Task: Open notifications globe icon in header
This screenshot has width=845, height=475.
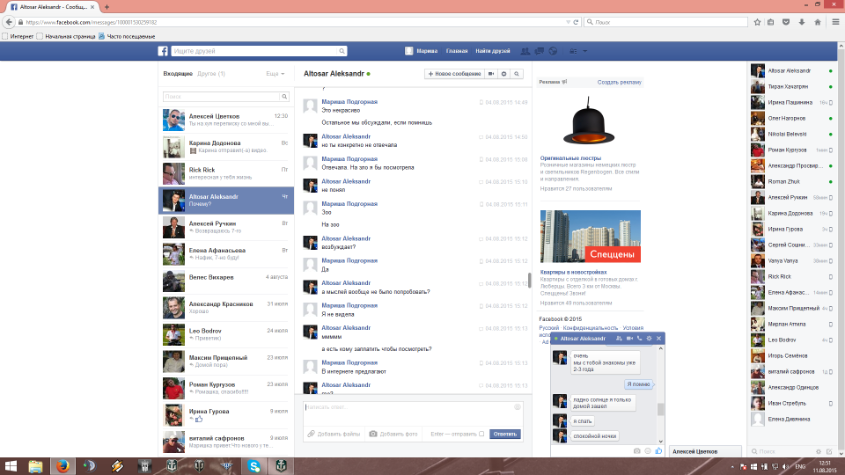Action: 553,51
